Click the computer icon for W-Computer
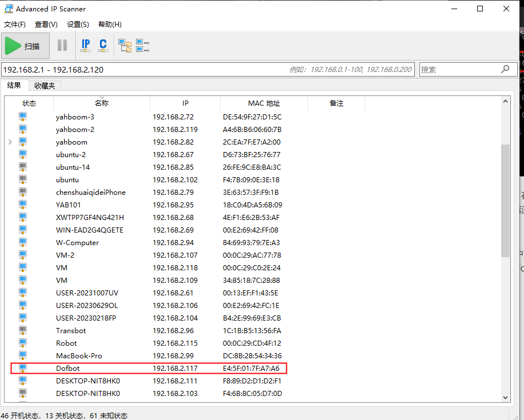This screenshot has height=420, width=524. point(23,243)
